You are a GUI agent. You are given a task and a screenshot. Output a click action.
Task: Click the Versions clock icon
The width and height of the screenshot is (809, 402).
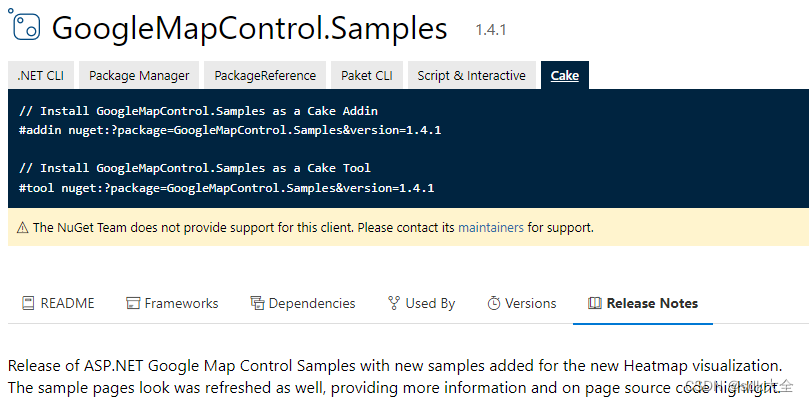point(494,303)
